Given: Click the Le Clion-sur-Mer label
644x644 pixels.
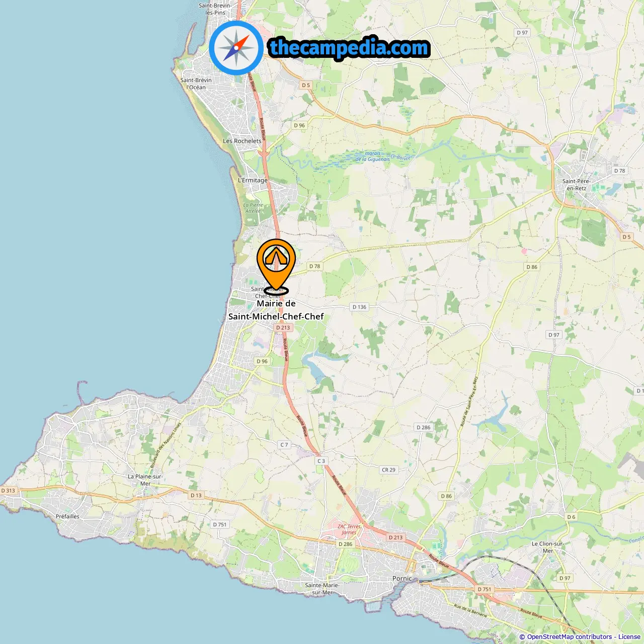Looking at the screenshot, I should pyautogui.click(x=547, y=547).
